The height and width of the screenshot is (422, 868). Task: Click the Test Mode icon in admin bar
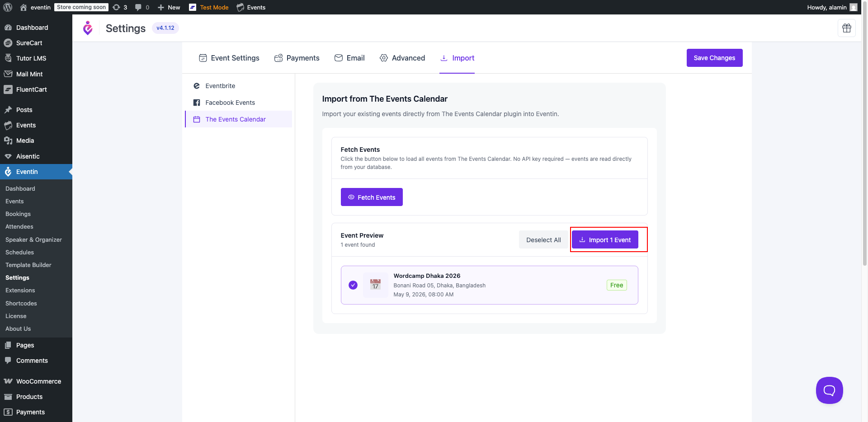coord(193,7)
